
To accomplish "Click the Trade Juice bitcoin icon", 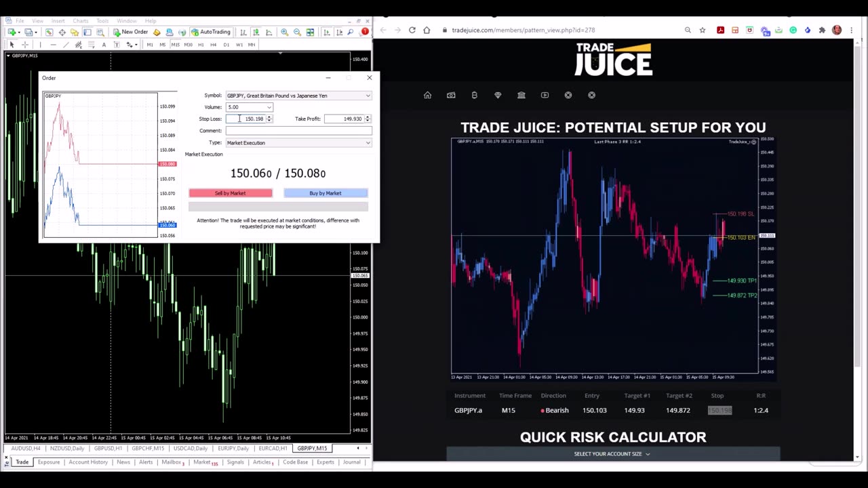I will (x=474, y=96).
